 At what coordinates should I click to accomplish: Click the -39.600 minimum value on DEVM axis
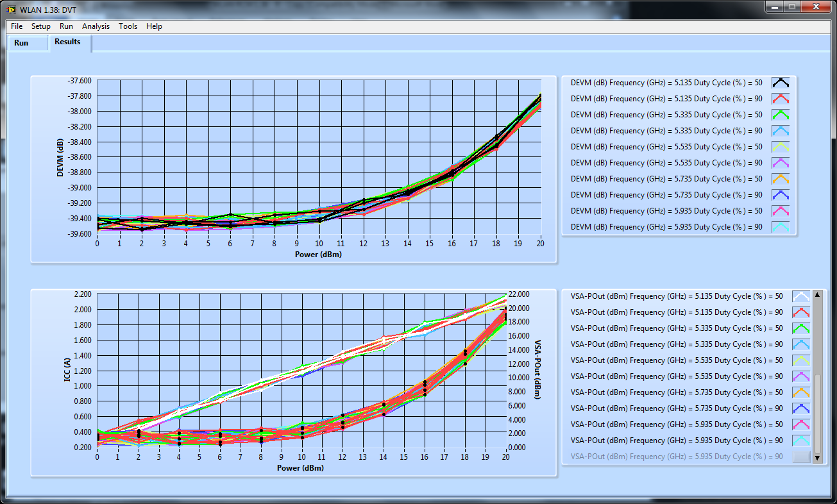tap(80, 234)
